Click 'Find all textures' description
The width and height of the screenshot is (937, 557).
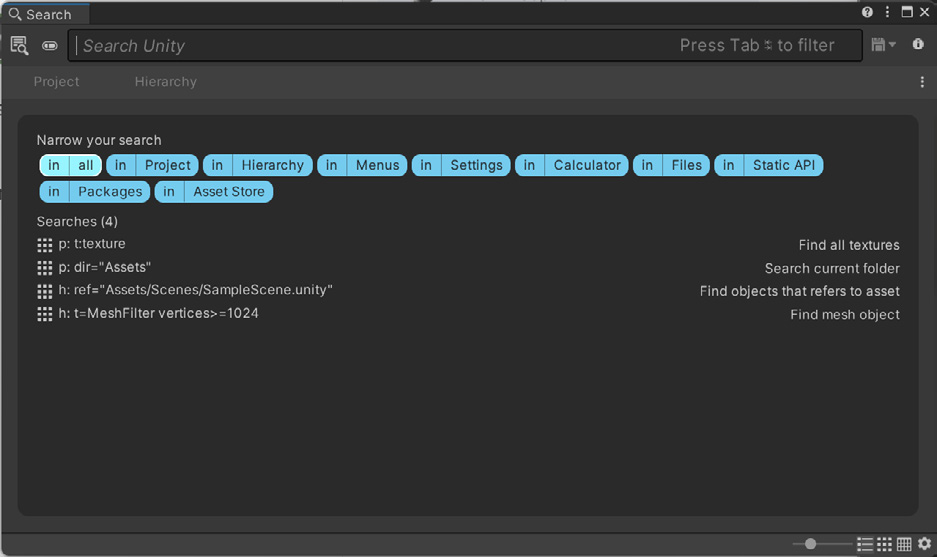click(849, 245)
